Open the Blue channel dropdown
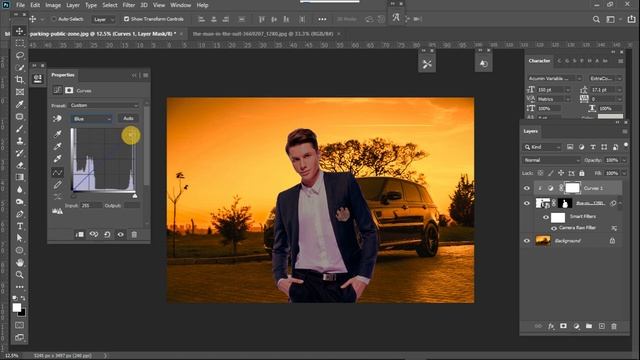Screen dimensions: 640x360 click(x=91, y=118)
